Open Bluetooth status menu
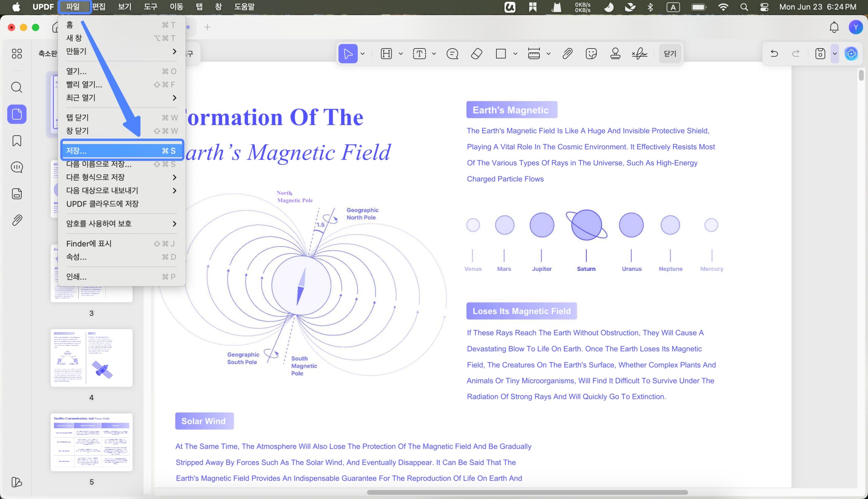The height and width of the screenshot is (499, 868). pos(650,7)
